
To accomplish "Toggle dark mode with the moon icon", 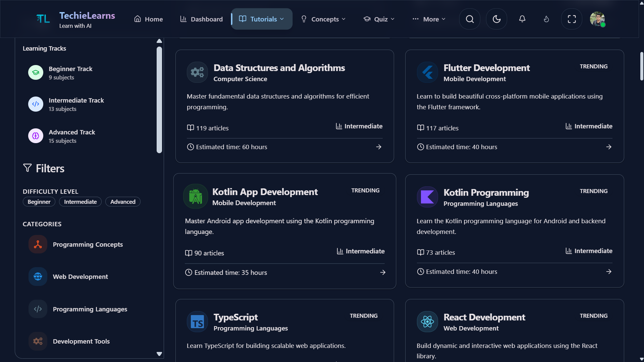I will click(496, 19).
